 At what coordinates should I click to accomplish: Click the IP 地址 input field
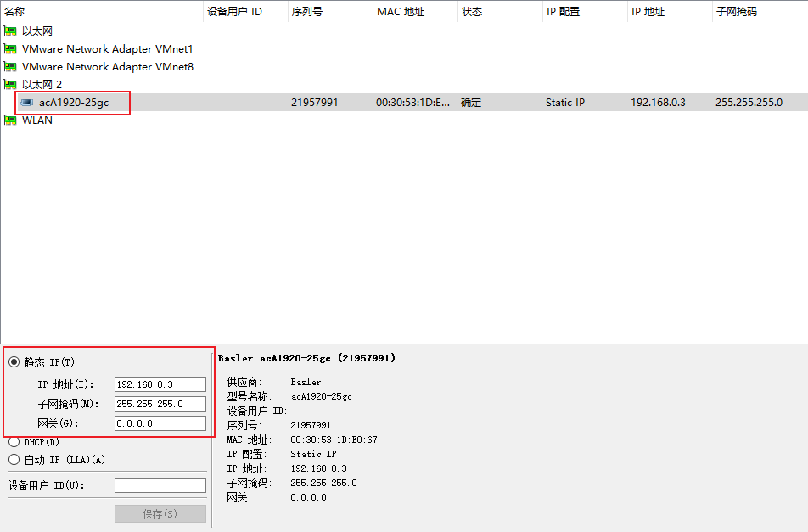click(x=160, y=384)
